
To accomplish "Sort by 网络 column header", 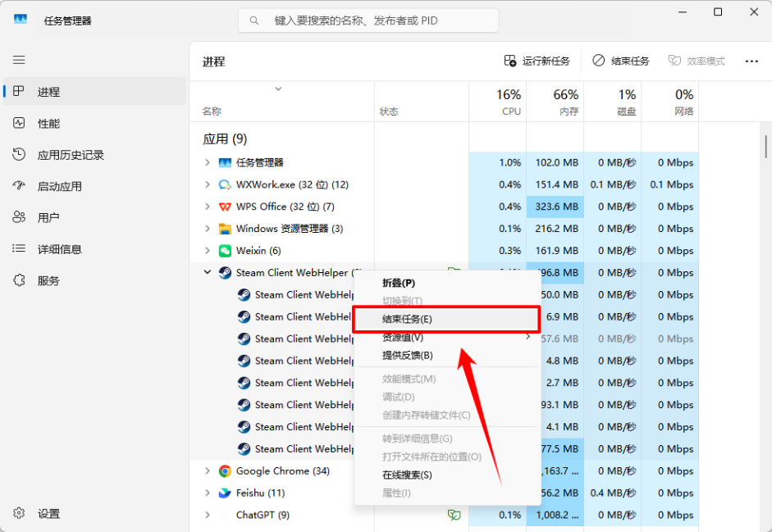I will [x=670, y=102].
